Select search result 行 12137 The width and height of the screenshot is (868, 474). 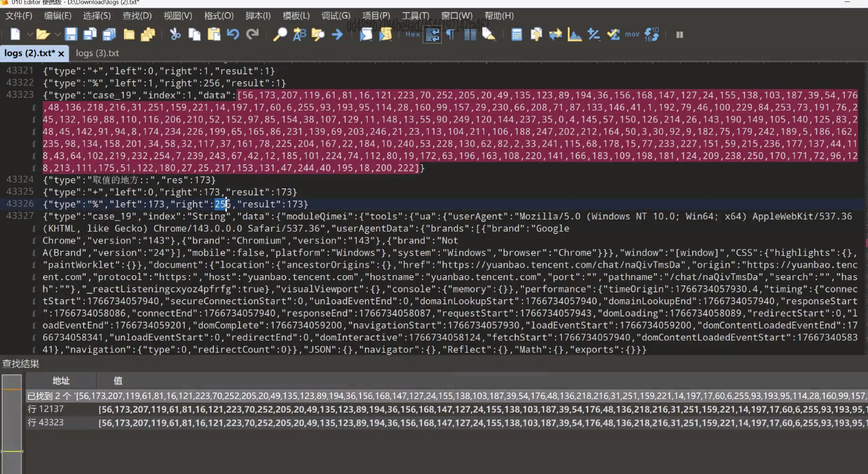click(447, 409)
